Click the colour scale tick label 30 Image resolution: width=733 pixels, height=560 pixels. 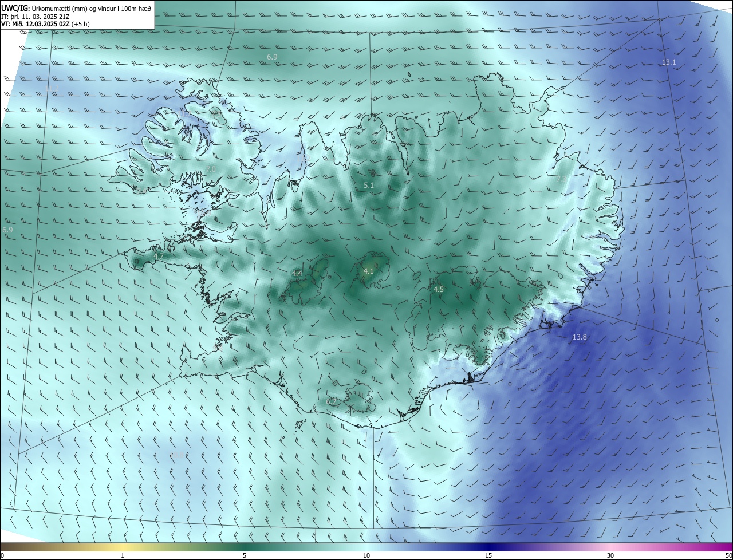[610, 555]
